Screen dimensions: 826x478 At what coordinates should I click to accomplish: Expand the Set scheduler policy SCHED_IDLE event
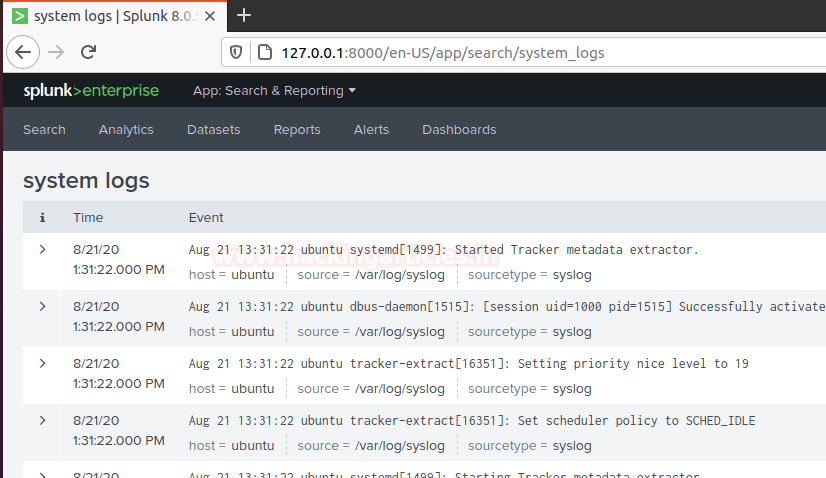click(x=42, y=420)
